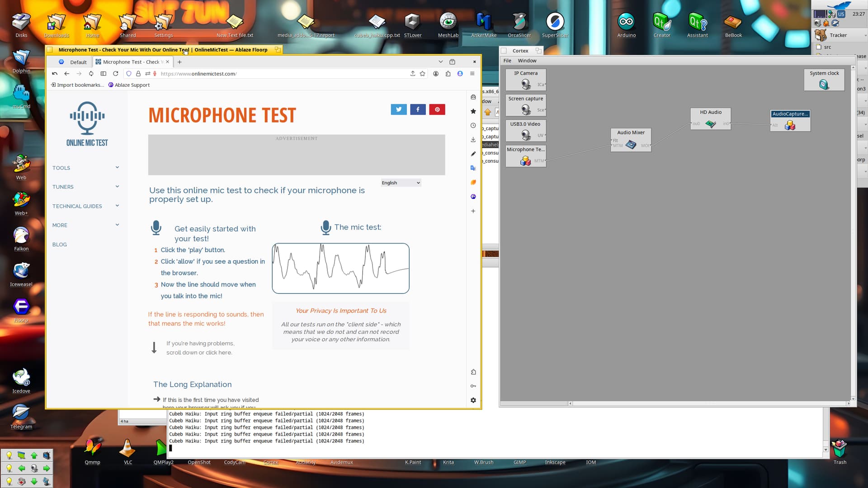Open the tracking protection shield icon

(x=129, y=74)
